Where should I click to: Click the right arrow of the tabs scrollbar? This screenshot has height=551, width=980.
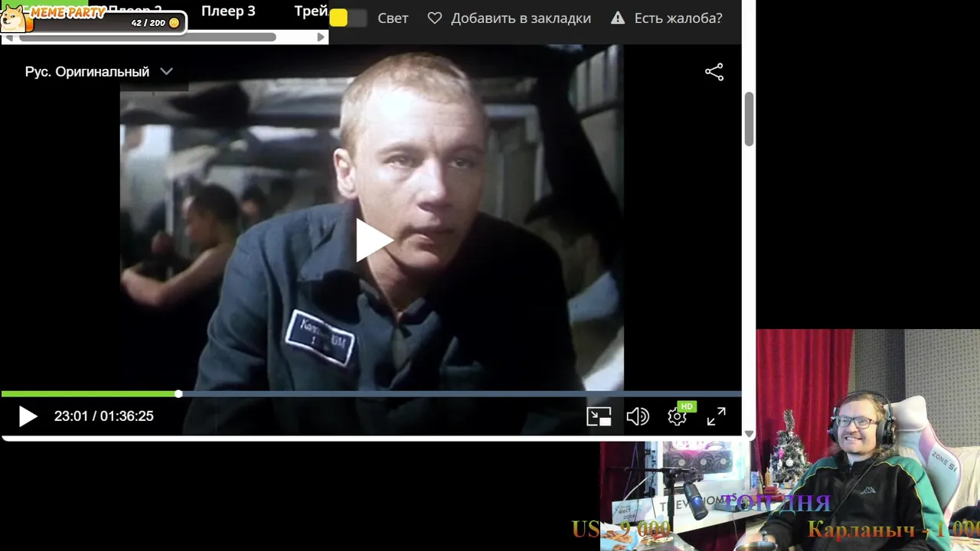tap(321, 37)
